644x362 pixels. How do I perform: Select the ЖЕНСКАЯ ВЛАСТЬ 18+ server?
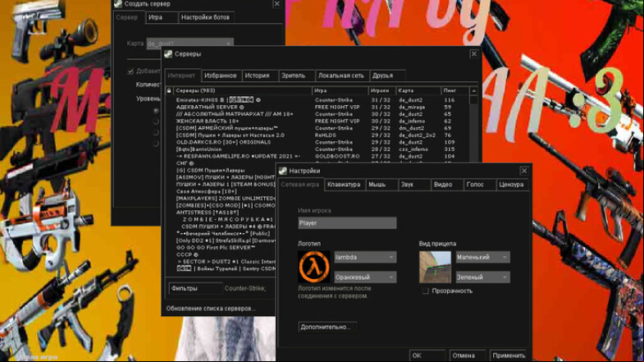(317, 121)
